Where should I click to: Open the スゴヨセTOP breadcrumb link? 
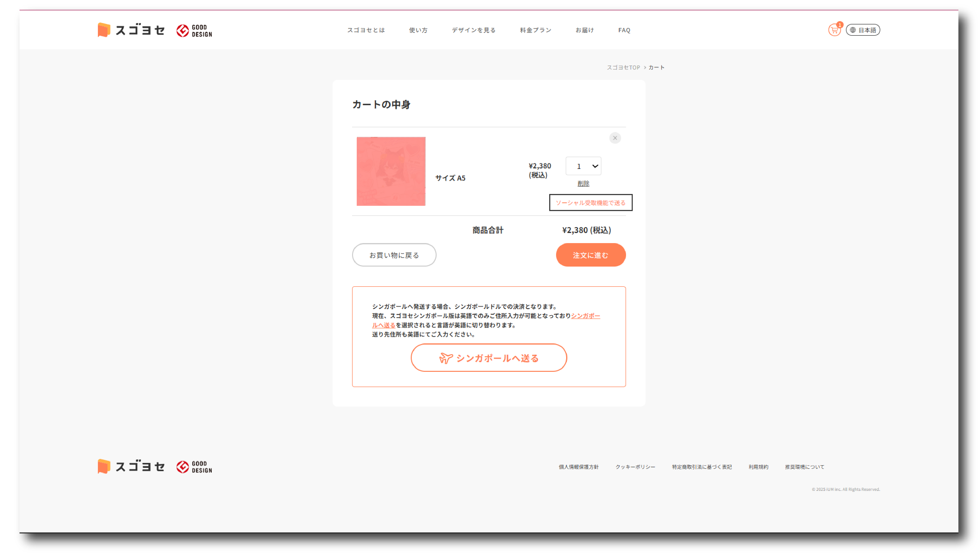point(623,67)
